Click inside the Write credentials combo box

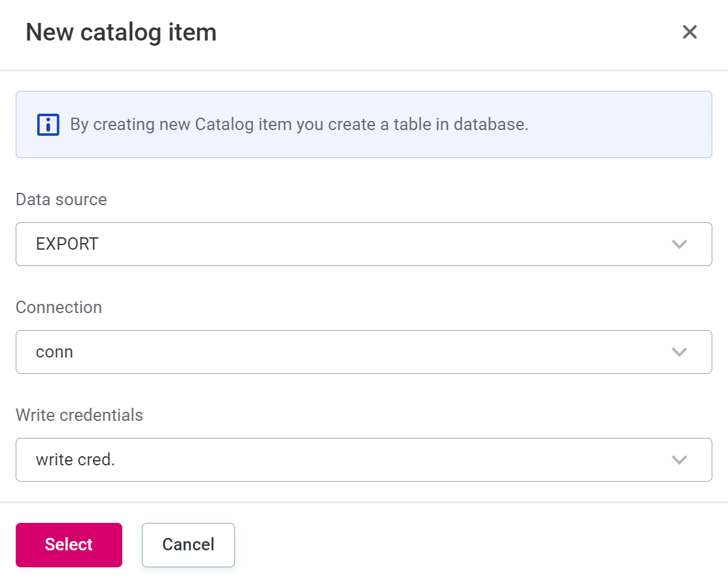click(327, 459)
